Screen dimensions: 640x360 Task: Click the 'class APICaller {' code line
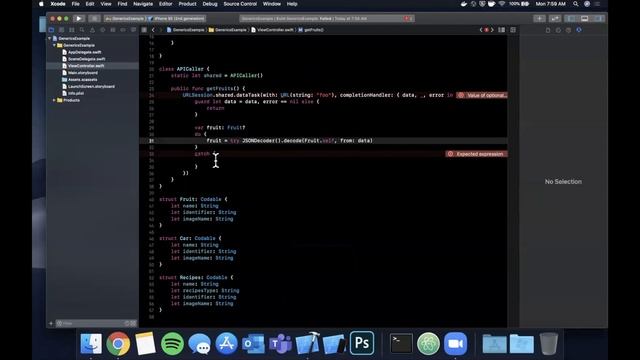[184, 69]
